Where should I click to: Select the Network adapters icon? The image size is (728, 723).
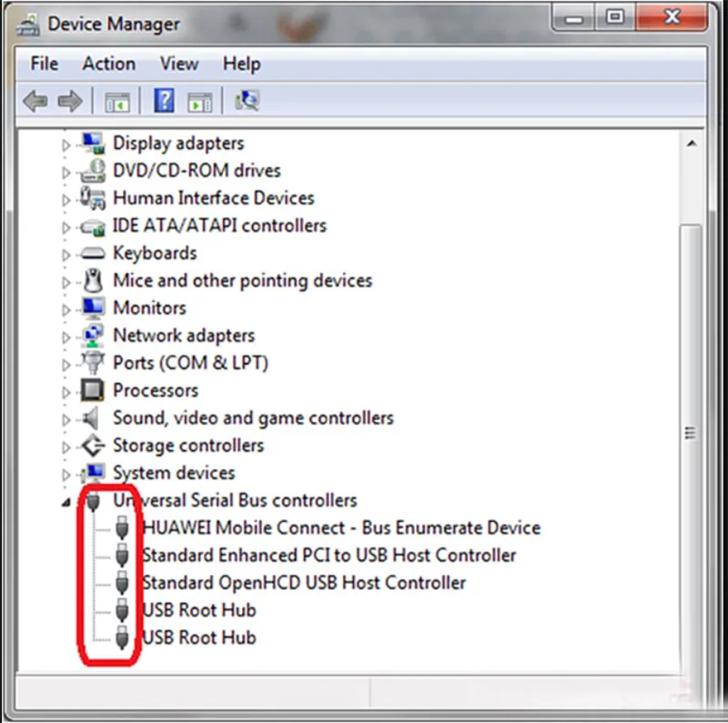click(93, 336)
